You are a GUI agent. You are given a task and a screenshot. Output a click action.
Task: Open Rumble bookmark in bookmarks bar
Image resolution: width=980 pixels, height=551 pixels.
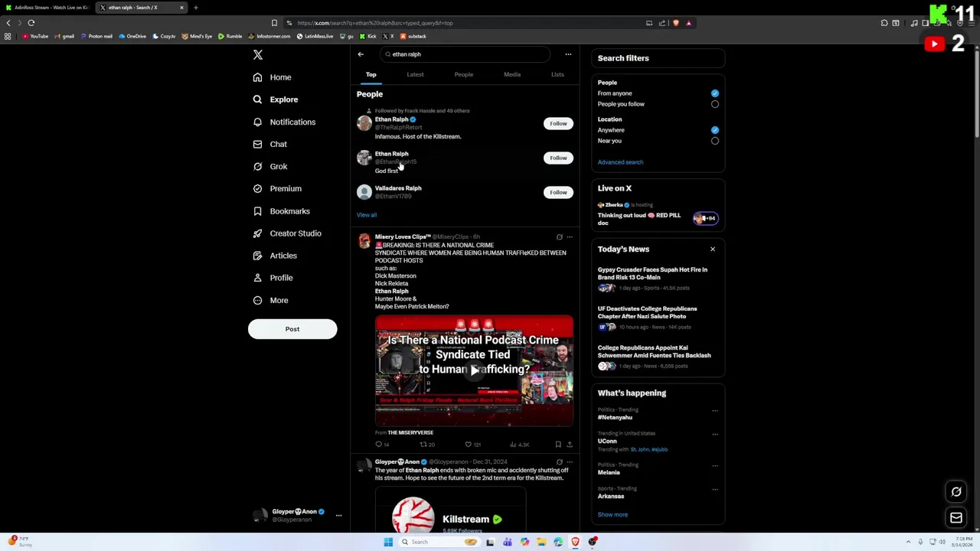pos(230,37)
